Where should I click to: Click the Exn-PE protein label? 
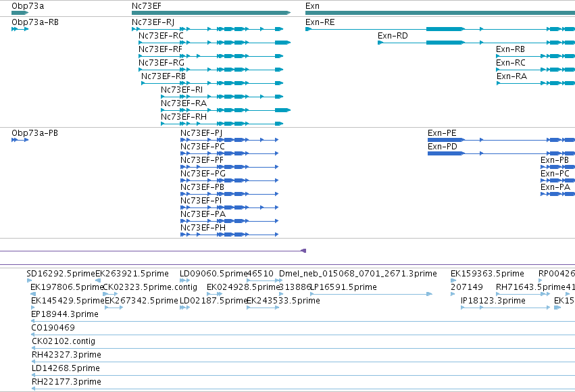(x=443, y=133)
